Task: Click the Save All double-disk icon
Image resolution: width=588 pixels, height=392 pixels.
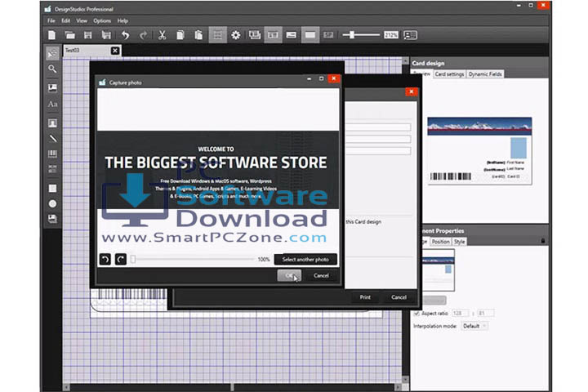Action: pyautogui.click(x=106, y=35)
